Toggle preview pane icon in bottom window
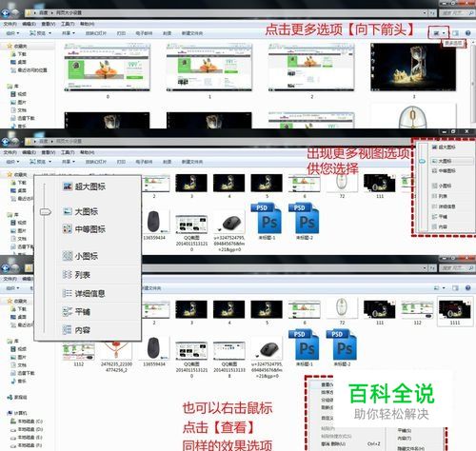The height and width of the screenshot is (451, 476). click(x=455, y=288)
